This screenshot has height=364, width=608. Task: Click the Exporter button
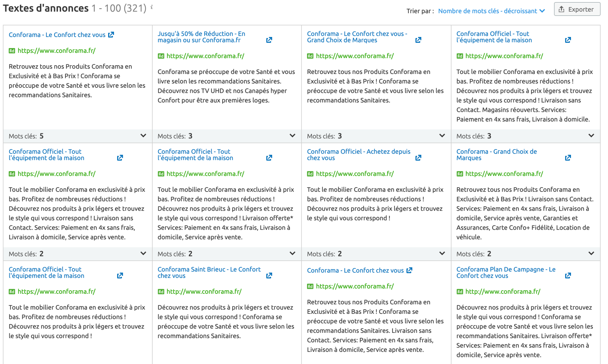(x=577, y=9)
